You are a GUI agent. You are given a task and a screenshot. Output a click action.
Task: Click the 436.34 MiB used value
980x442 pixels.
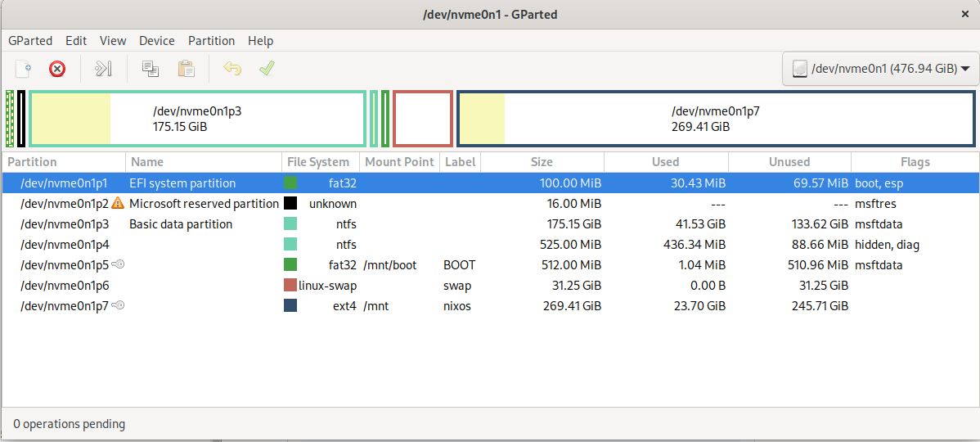pos(694,245)
